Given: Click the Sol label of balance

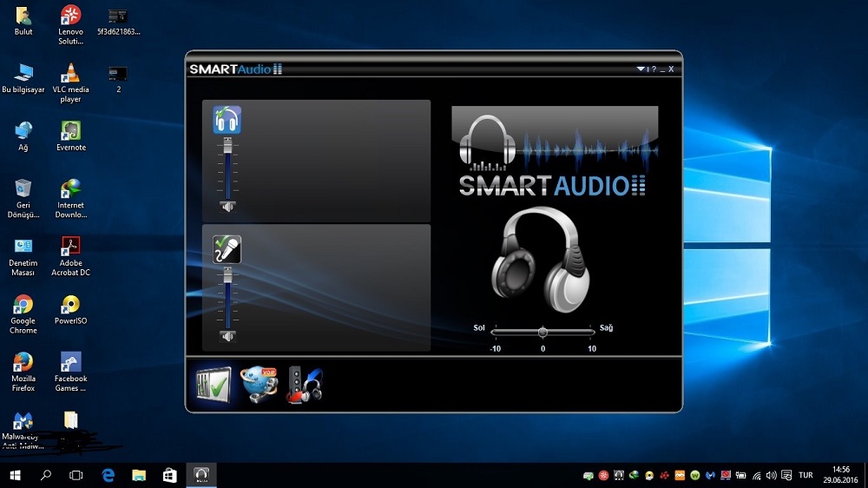Looking at the screenshot, I should [479, 328].
